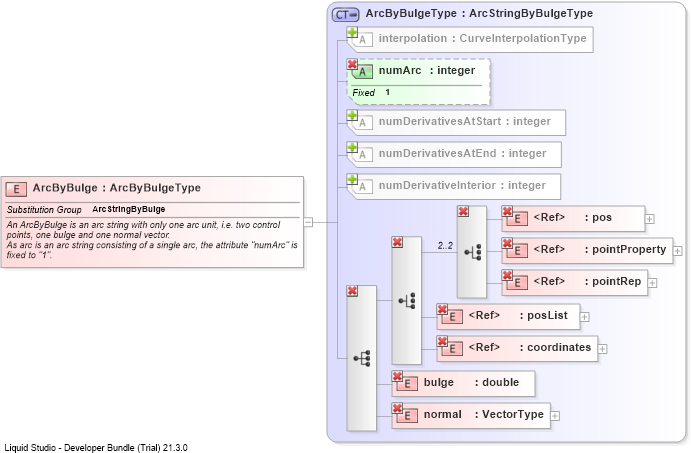This screenshot has width=691, height=453.
Task: Click the choice icon in 2..2 compositor
Action: [472, 252]
